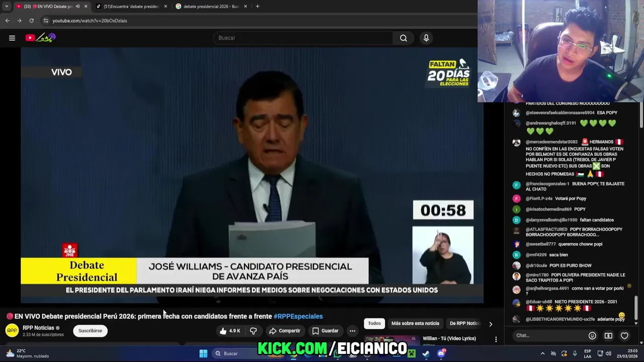Show more filter chips with the right arrow
Screen dimensions: 644x362
coord(491,324)
